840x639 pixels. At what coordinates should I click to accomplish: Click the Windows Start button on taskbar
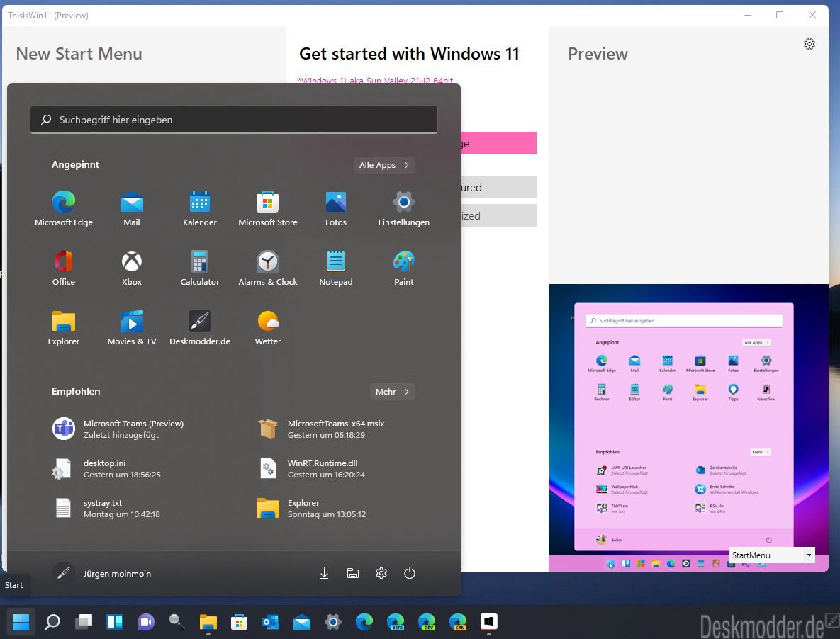pyautogui.click(x=21, y=622)
